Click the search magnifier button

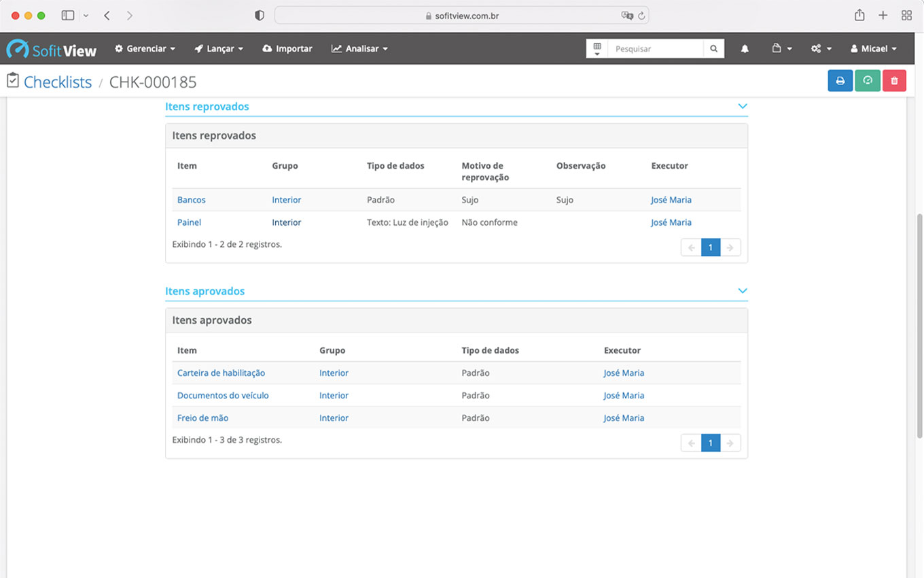point(713,49)
